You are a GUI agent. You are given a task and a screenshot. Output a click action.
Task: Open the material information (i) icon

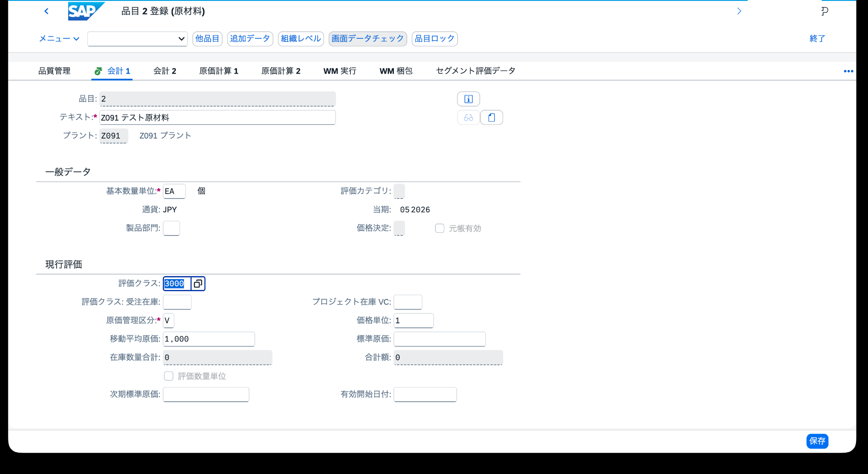coord(468,99)
